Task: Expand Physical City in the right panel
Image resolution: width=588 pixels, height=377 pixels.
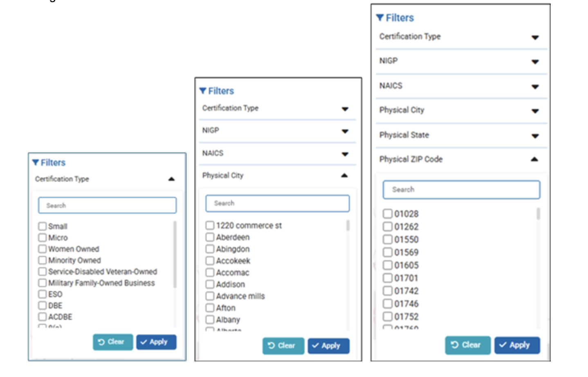Action: [535, 111]
